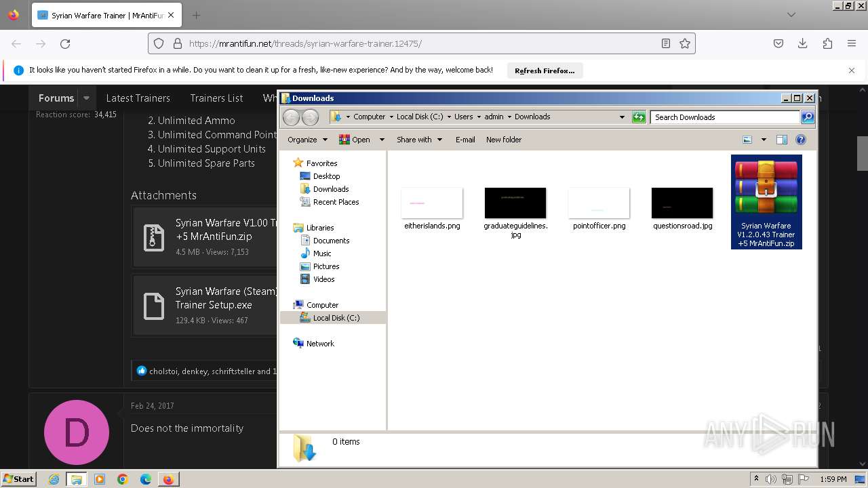Click the Open button with WinRAR icon
This screenshot has height=488, width=868.
(355, 140)
